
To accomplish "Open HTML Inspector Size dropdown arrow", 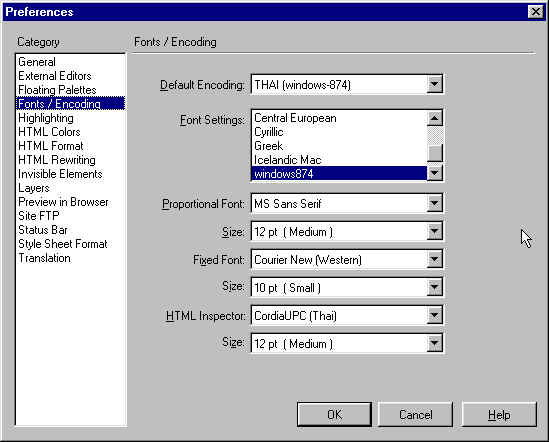I will click(435, 343).
